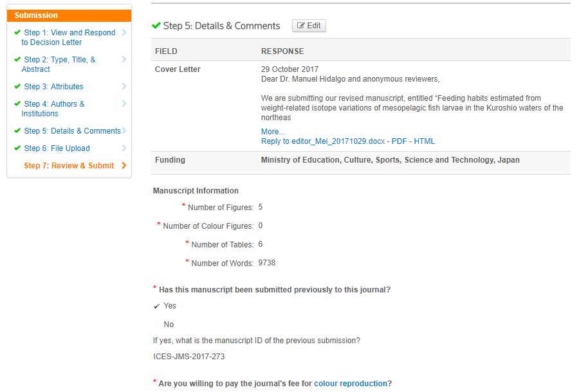The width and height of the screenshot is (579, 392).
Task: Click the manuscript ID ICES-JMS-2017-273
Action: 188,357
